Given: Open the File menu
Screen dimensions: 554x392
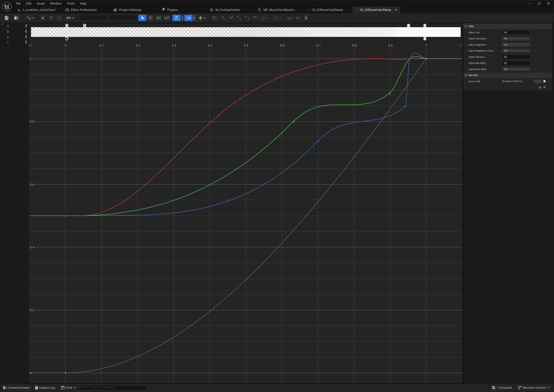Looking at the screenshot, I should coord(18,3).
